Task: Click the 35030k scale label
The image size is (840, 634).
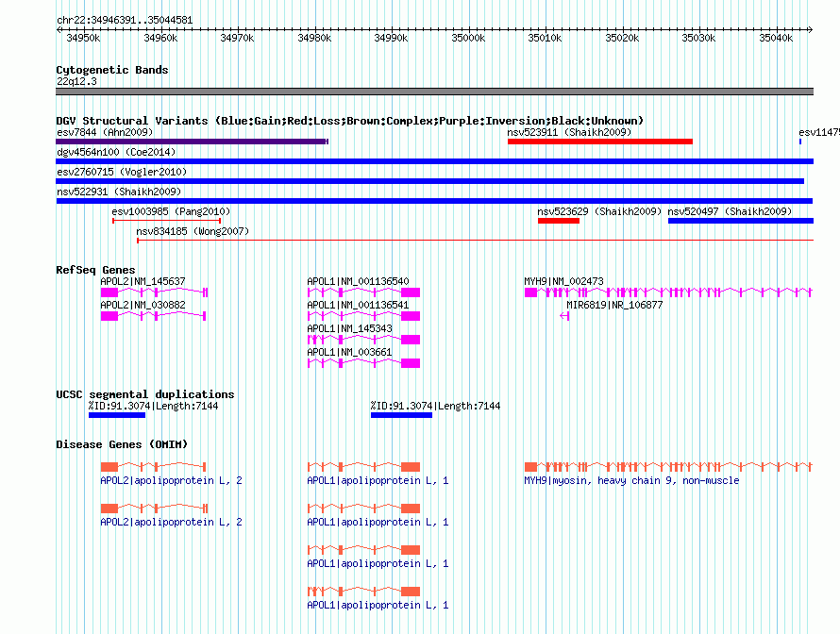Action: coord(698,38)
